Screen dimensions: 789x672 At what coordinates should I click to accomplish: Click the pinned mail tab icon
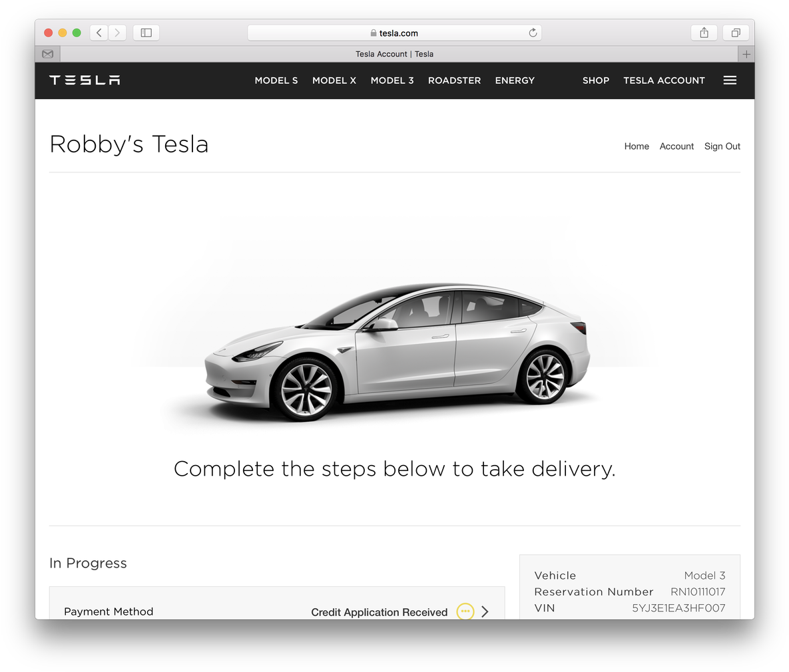pos(48,54)
